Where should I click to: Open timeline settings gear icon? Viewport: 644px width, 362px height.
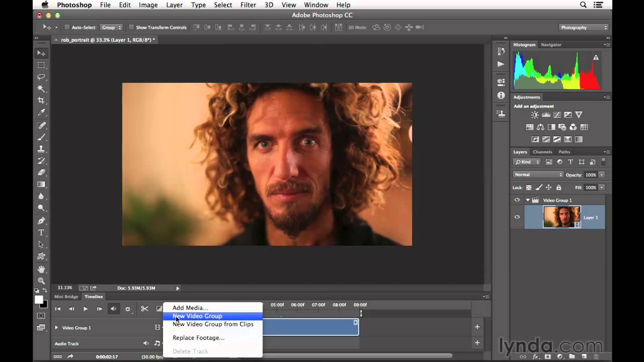click(x=128, y=309)
